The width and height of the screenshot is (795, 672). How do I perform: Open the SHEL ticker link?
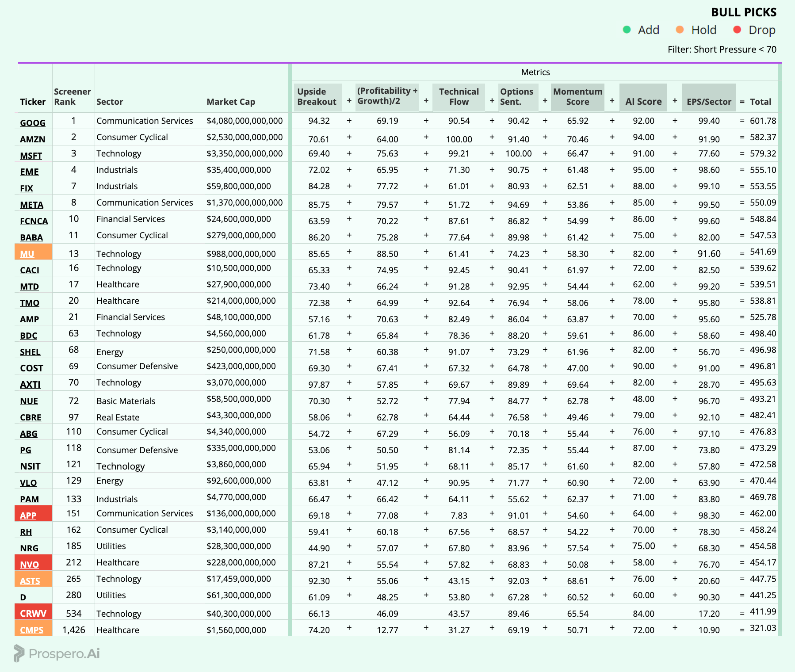pyautogui.click(x=30, y=352)
